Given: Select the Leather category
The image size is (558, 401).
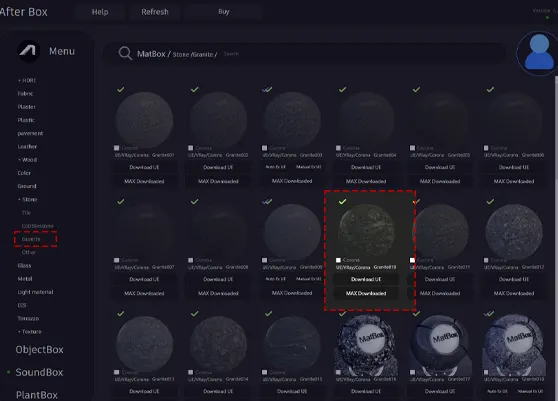Looking at the screenshot, I should coord(27,147).
